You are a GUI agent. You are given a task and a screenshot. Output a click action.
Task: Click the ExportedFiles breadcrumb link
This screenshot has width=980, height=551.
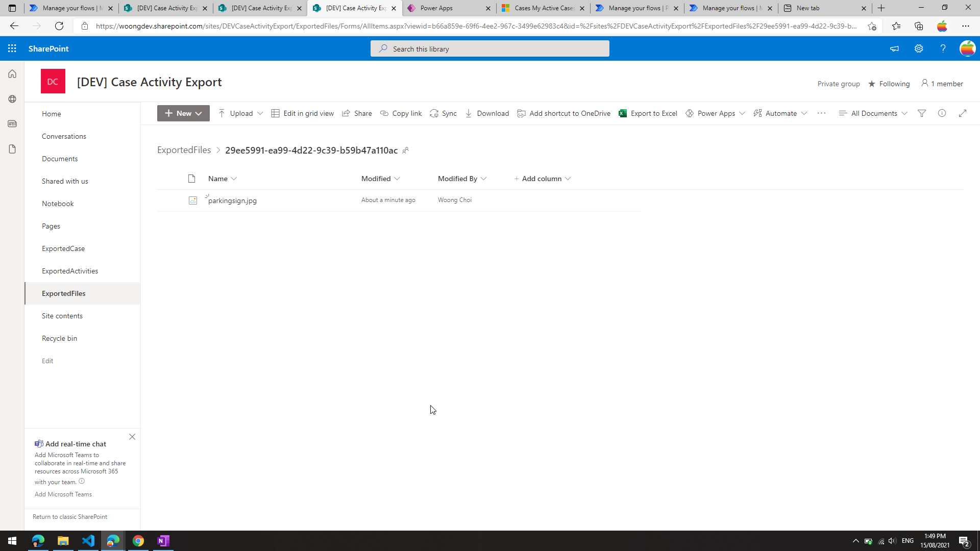point(184,150)
